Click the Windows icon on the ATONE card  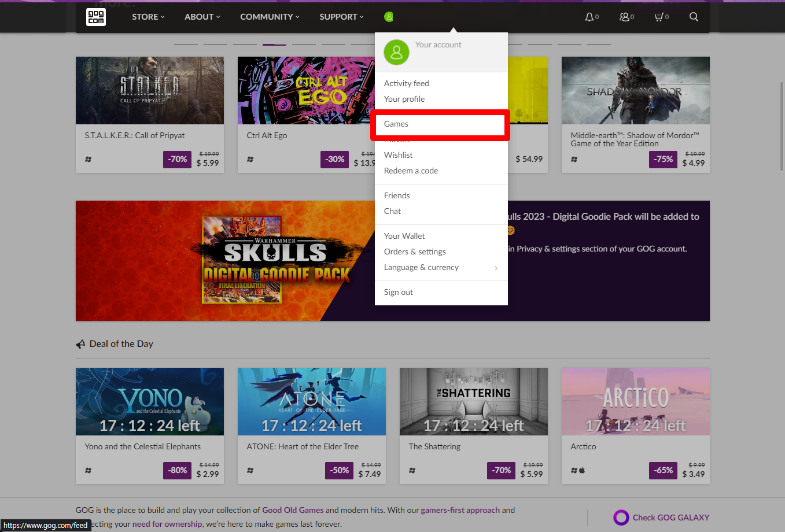[250, 470]
